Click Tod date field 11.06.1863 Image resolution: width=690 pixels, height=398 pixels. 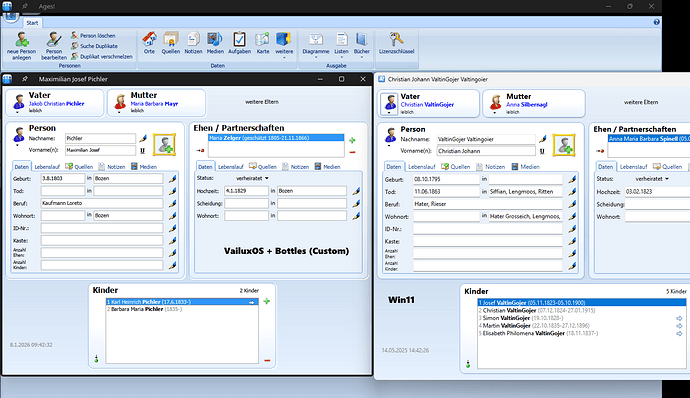[x=446, y=192]
